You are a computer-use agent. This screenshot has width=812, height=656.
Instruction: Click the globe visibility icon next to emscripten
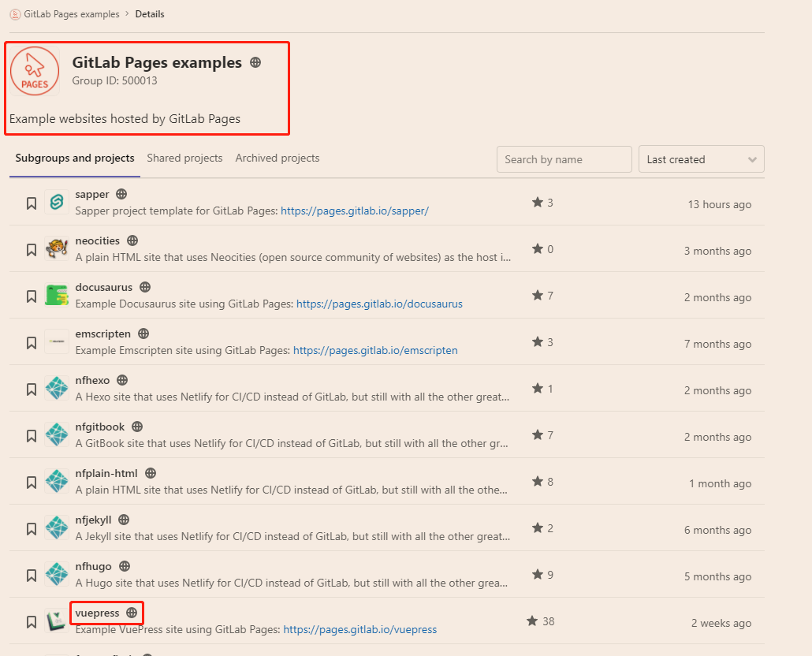coord(143,334)
